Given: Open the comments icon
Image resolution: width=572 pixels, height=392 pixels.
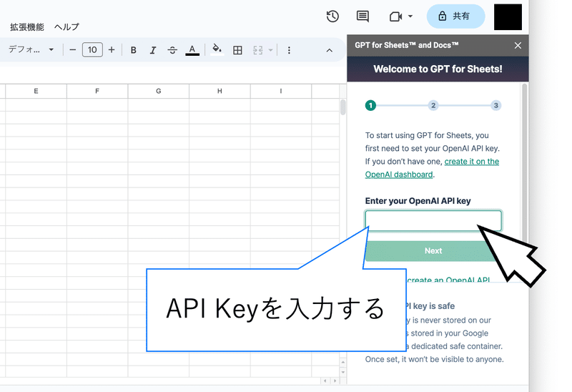Looking at the screenshot, I should [x=363, y=16].
